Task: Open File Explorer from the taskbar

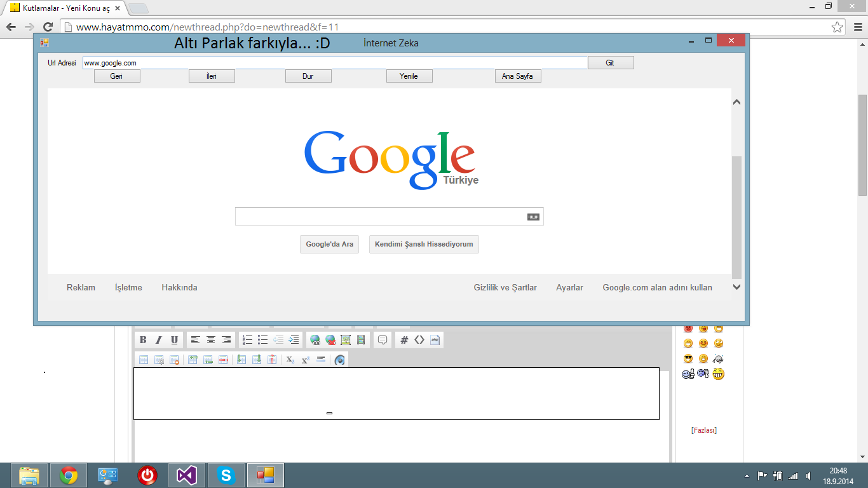Action: coord(29,475)
